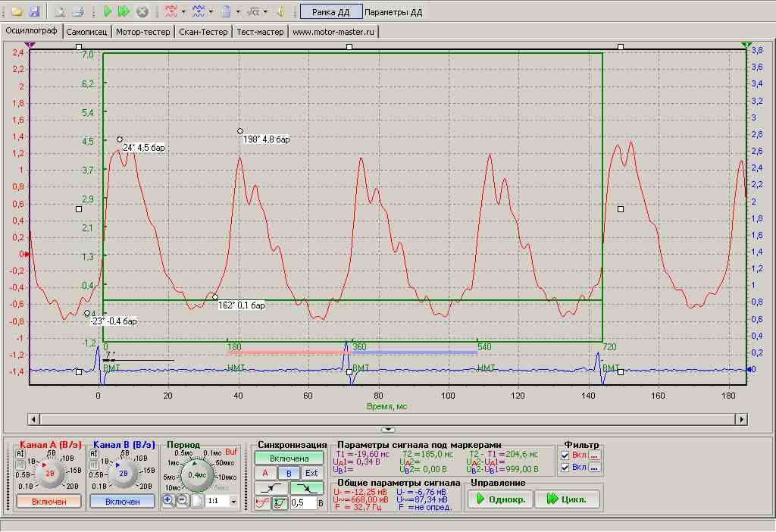Toggle the red channel filter Вкл checkbox
The height and width of the screenshot is (532, 776).
[x=565, y=455]
